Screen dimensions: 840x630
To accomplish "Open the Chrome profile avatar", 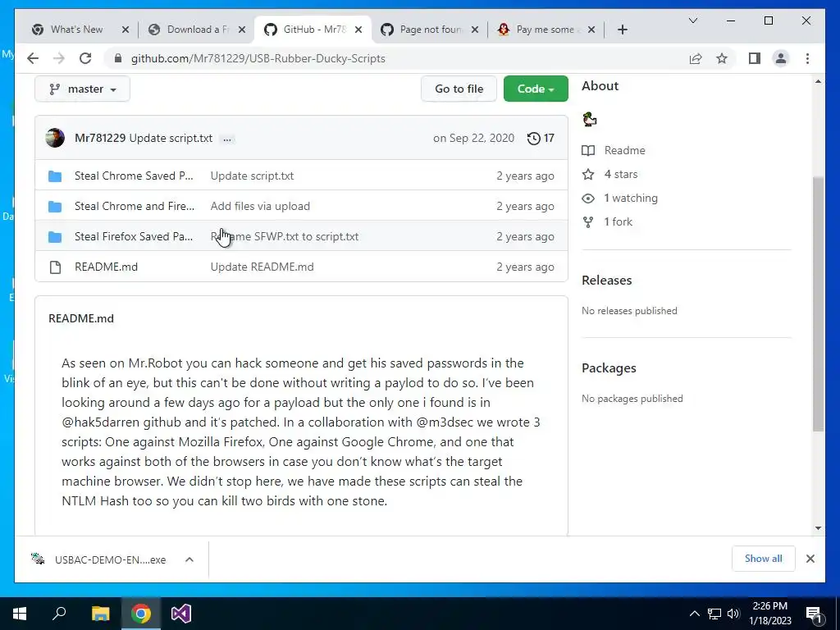I will (x=781, y=58).
